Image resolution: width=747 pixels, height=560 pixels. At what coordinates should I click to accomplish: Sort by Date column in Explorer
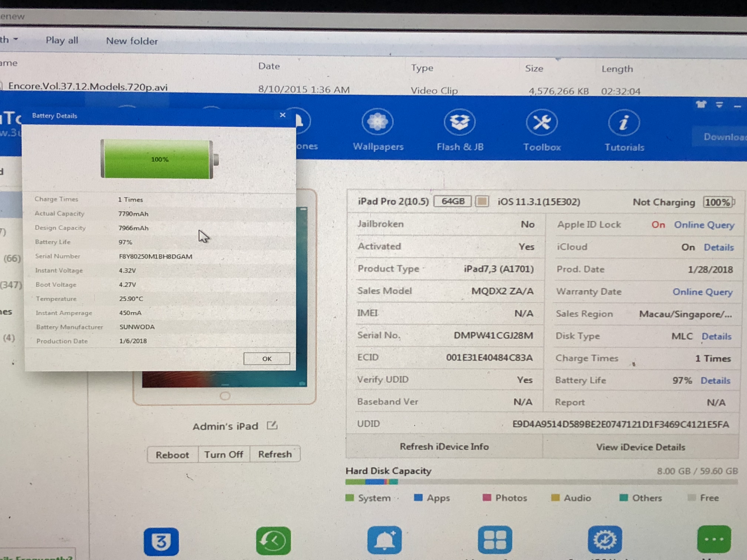pyautogui.click(x=269, y=66)
